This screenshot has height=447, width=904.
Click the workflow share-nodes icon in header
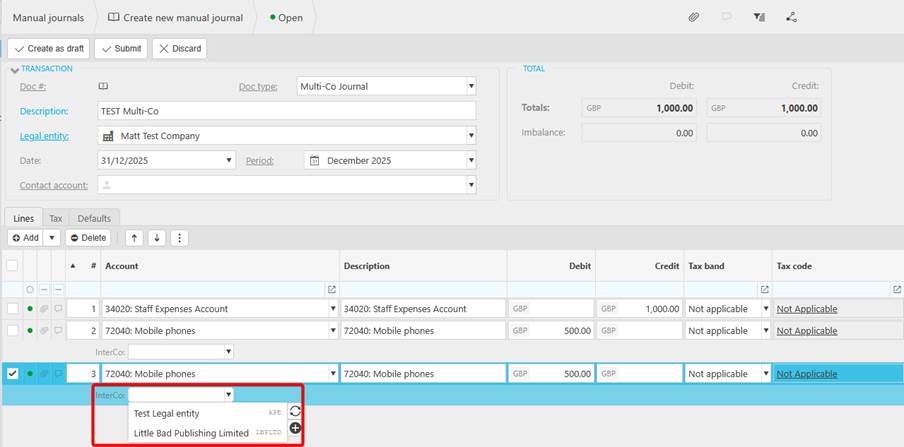[x=792, y=17]
